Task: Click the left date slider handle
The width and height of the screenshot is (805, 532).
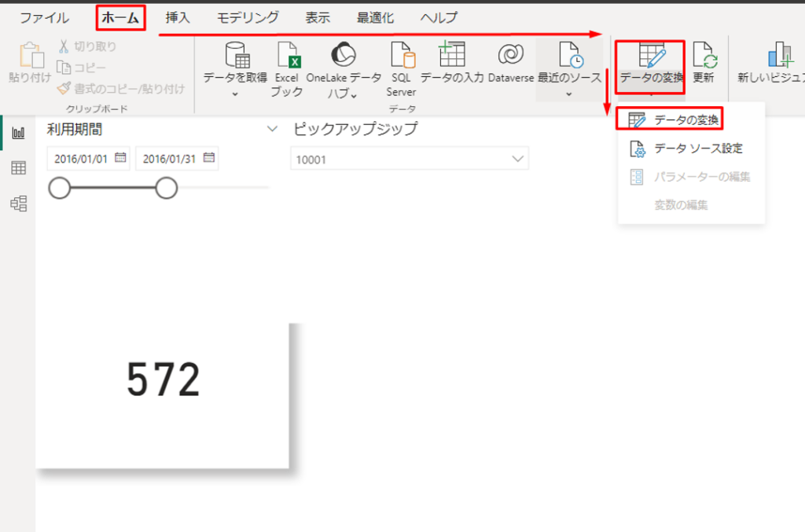Action: tap(60, 189)
